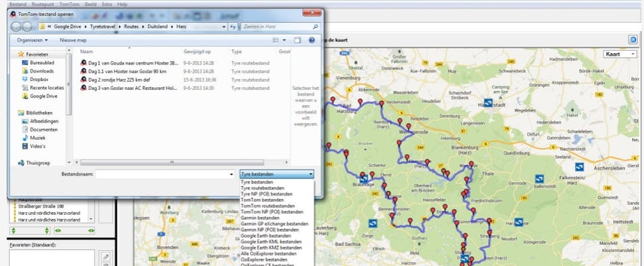The height and width of the screenshot is (266, 644).
Task: Toggle the preview pane icon
Action: coord(297,41)
